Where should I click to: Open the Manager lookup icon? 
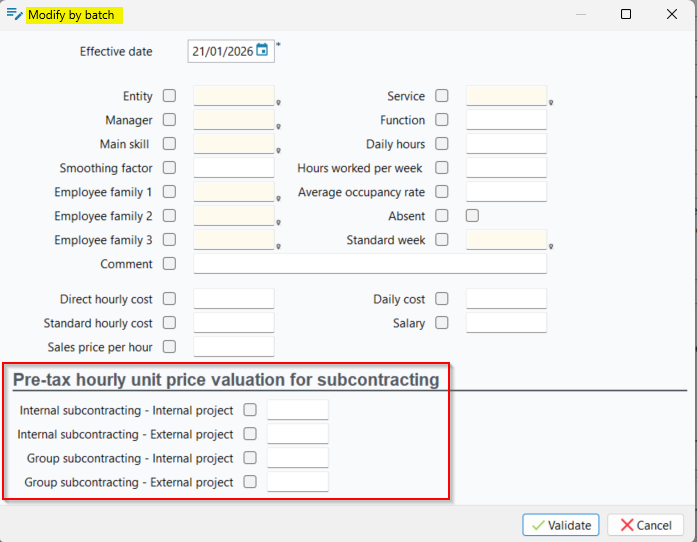[x=279, y=126]
